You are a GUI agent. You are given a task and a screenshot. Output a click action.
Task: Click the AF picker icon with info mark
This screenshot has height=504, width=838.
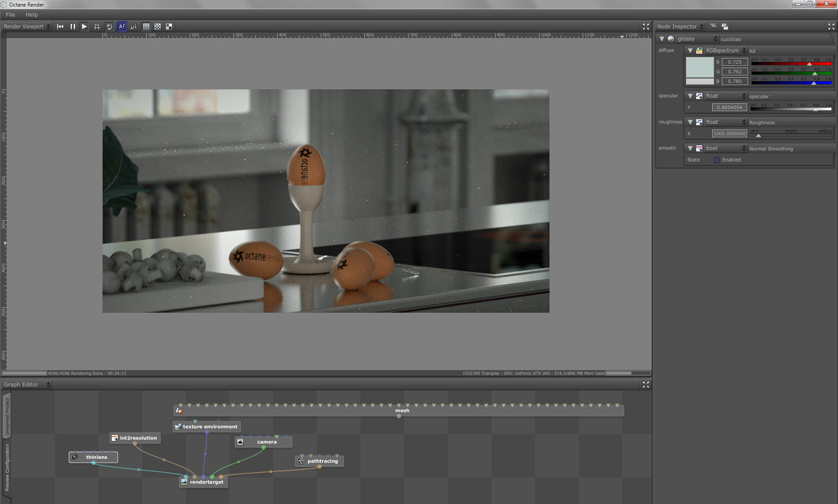tap(134, 27)
